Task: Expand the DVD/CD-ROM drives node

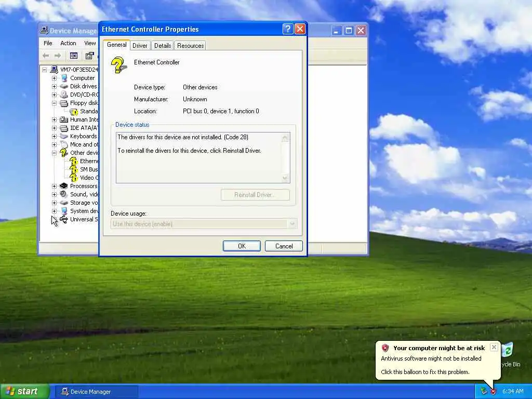Action: tap(54, 95)
